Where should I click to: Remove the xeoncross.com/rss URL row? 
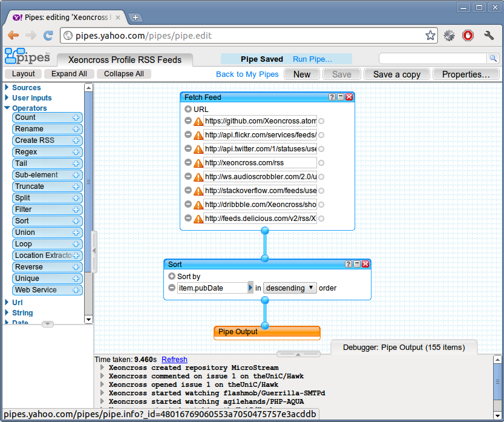[x=188, y=162]
